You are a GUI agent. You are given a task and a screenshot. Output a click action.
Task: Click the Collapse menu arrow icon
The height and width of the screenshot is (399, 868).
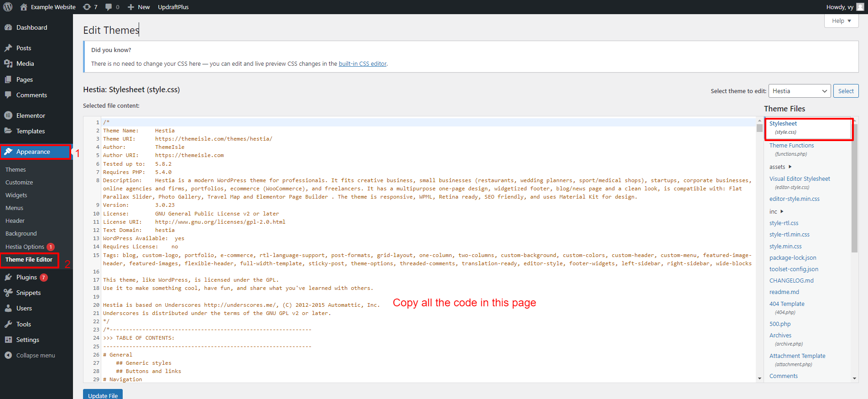coord(8,355)
